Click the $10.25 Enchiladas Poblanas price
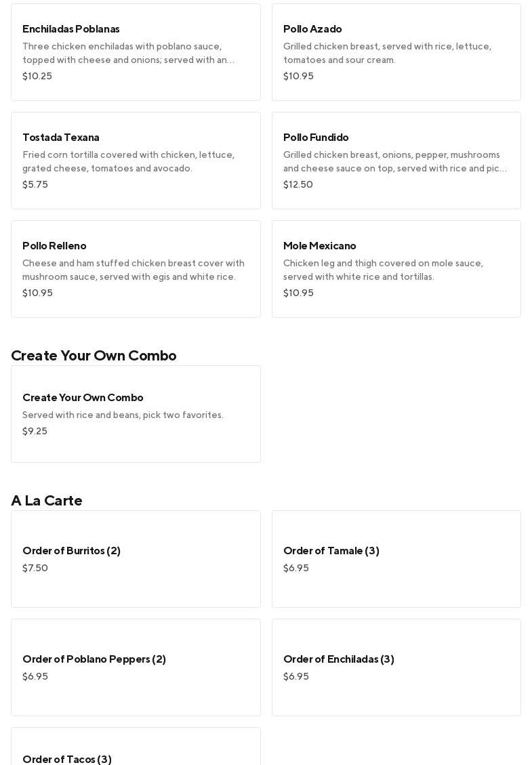532x765 pixels. tap(37, 76)
